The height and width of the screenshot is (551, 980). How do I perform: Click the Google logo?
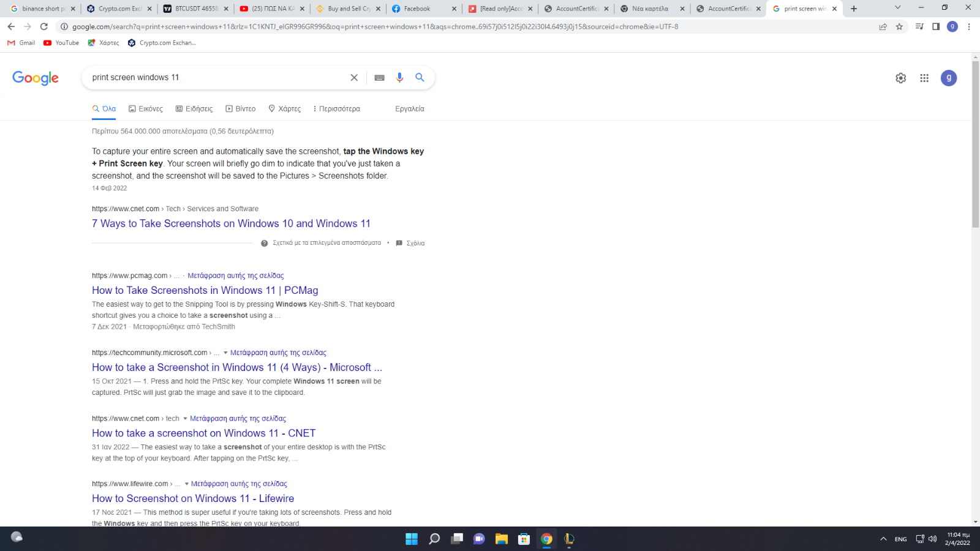[36, 78]
